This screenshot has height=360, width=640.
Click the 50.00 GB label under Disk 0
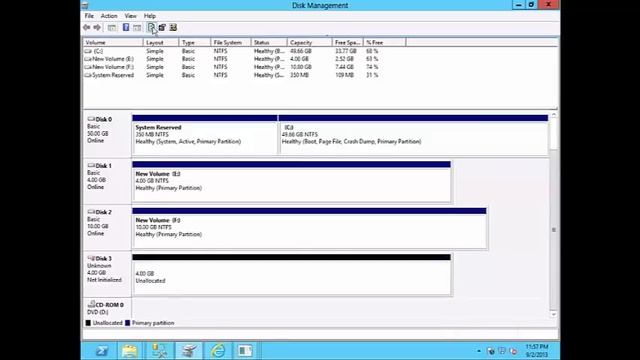pos(98,133)
